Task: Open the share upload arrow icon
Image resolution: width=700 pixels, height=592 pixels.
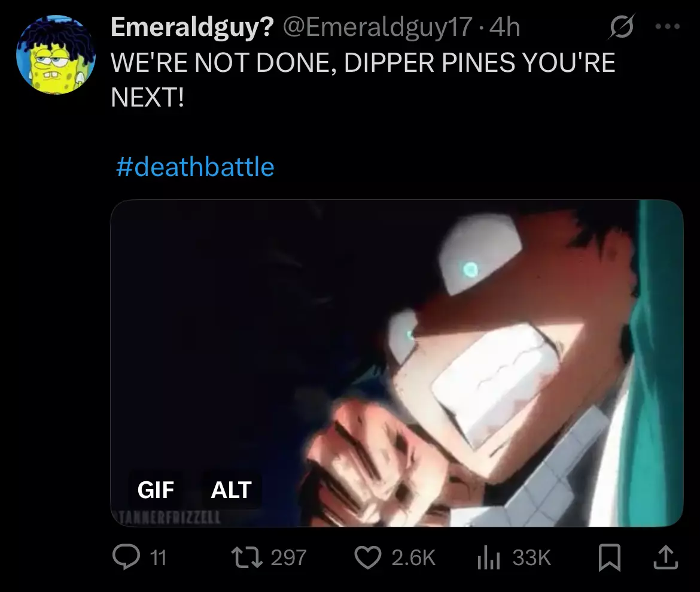Action: point(666,558)
